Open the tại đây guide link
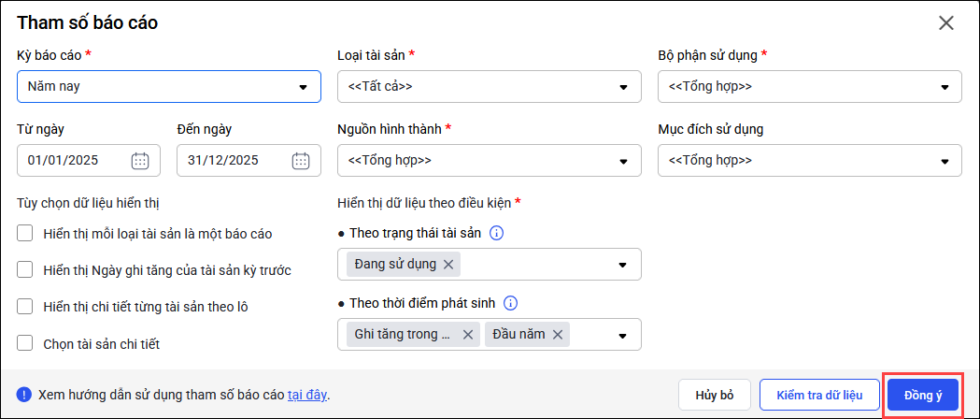This screenshot has height=419, width=980. 306,395
